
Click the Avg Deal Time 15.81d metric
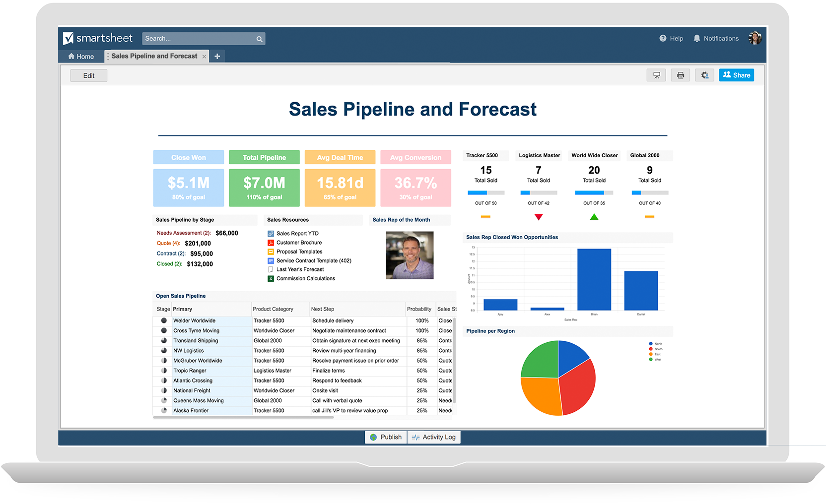pyautogui.click(x=340, y=188)
